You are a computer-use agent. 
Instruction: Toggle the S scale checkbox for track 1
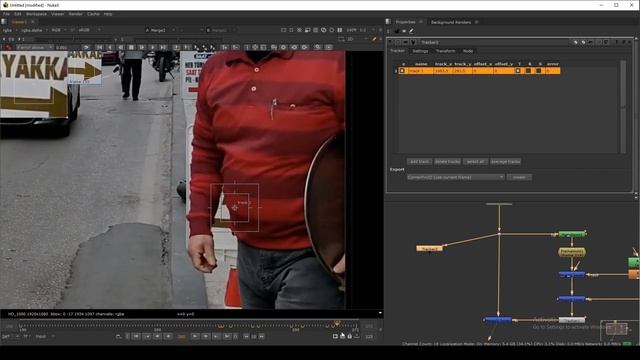coord(539,71)
